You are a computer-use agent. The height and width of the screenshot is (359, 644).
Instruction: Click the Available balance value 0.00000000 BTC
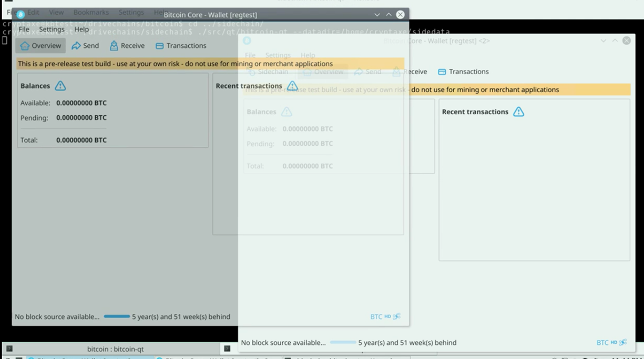click(81, 103)
